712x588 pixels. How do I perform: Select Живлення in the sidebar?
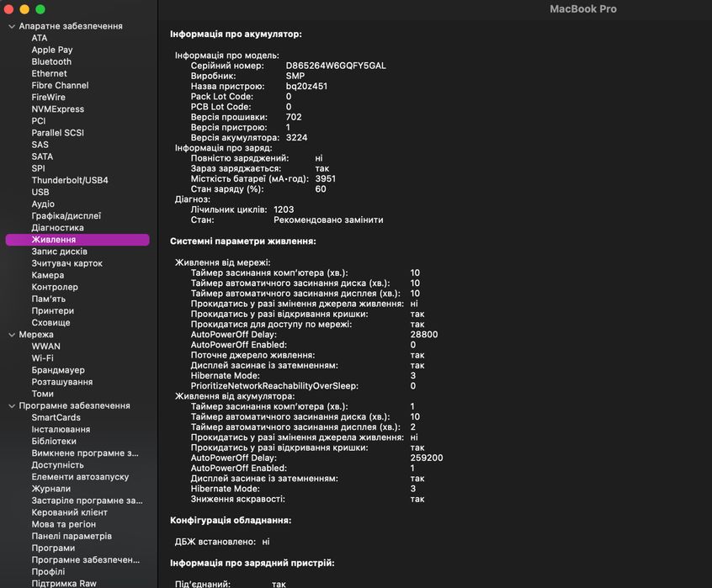(x=53, y=240)
